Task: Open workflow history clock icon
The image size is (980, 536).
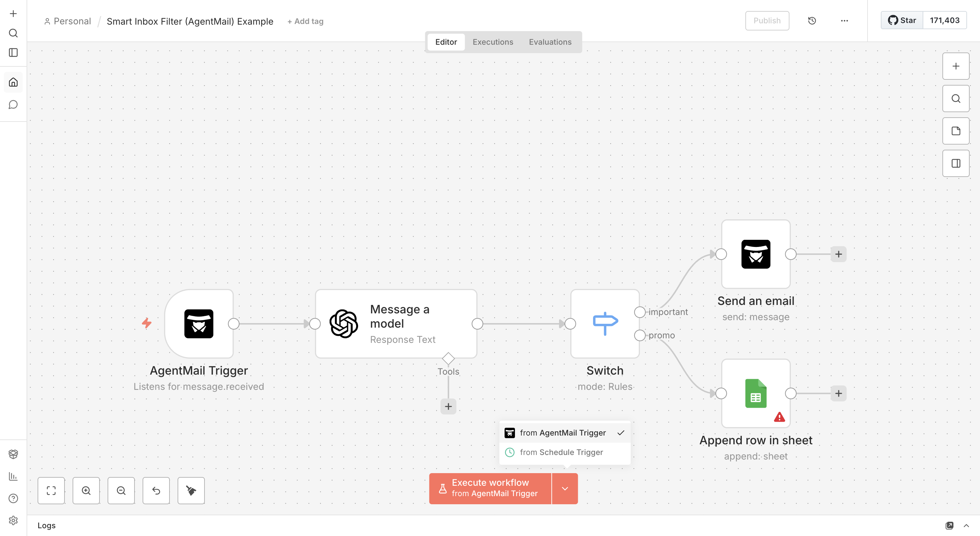Action: point(812,20)
